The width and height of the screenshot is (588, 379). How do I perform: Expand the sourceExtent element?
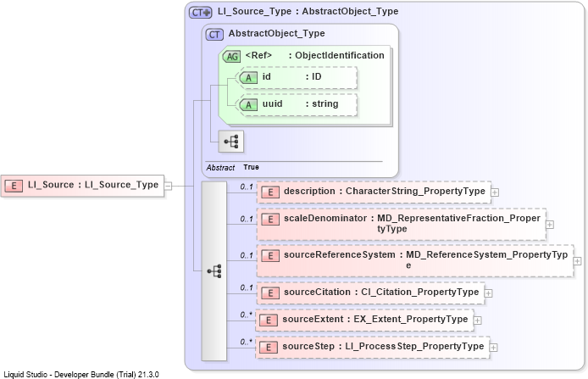[477, 320]
